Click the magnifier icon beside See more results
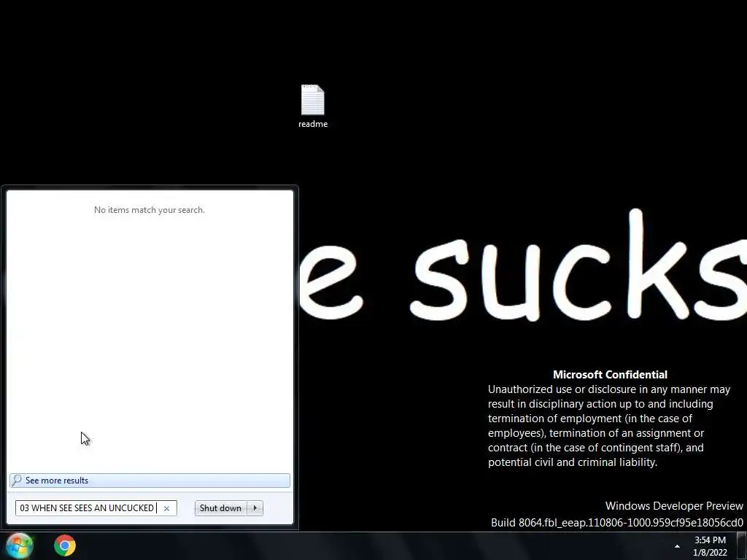 [17, 480]
